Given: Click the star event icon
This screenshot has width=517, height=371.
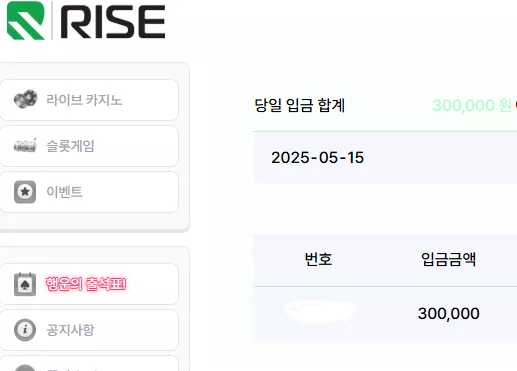Looking at the screenshot, I should pyautogui.click(x=25, y=192).
